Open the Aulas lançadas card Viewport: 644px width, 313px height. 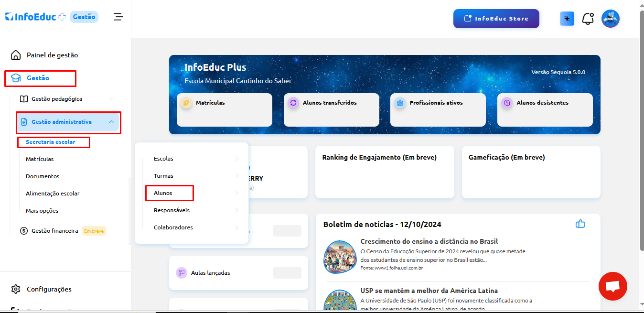[238, 273]
